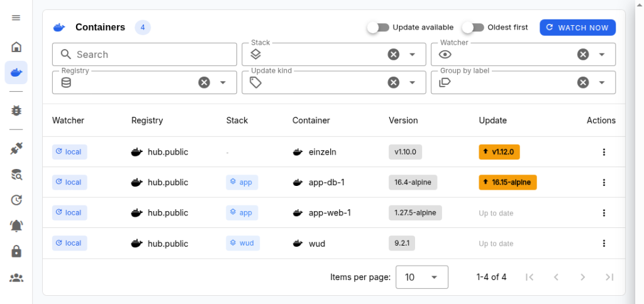Click the magnifier icon in Search field
The image size is (644, 304).
tap(65, 54)
